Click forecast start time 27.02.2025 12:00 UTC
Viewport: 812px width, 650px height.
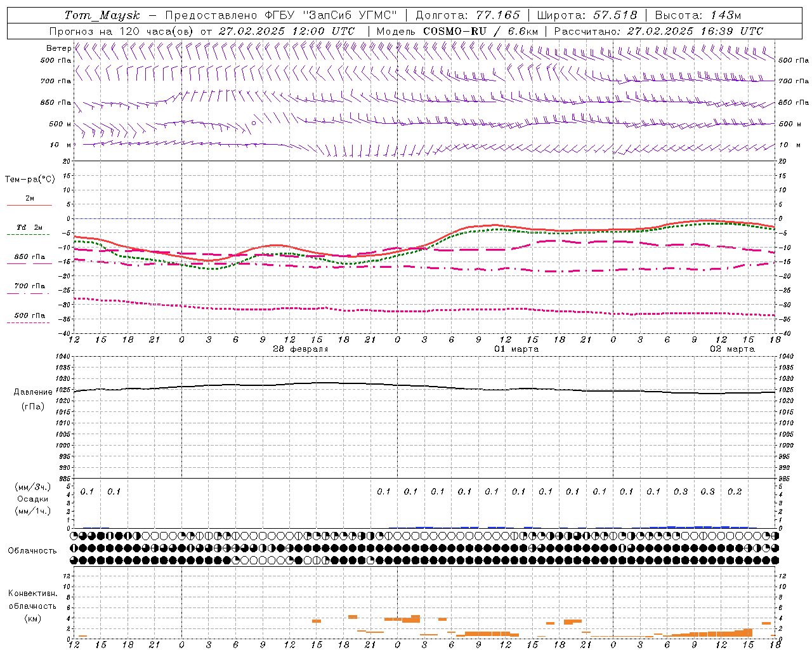pos(287,31)
